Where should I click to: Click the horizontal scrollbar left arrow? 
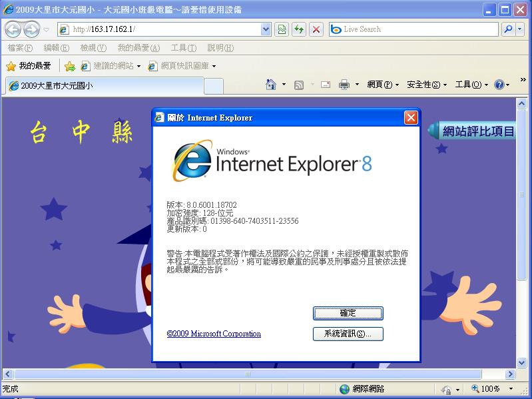click(8, 374)
